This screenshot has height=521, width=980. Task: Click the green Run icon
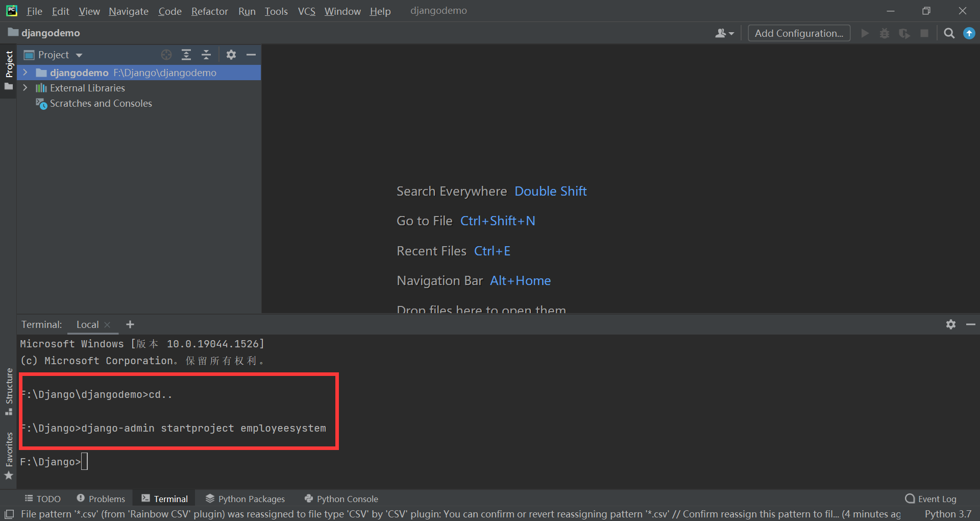[x=865, y=33]
